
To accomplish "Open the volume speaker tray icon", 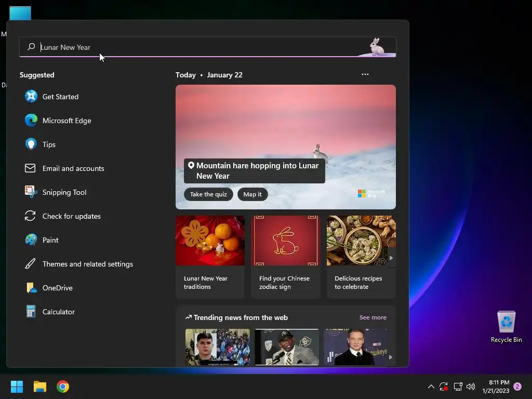I will (471, 387).
